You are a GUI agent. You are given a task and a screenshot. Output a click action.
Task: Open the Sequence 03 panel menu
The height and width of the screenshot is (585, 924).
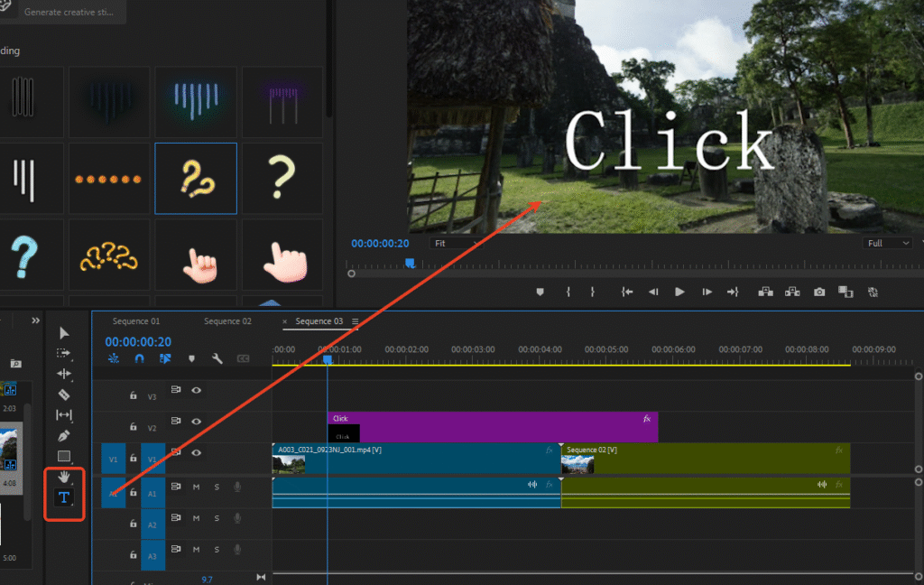(x=355, y=320)
